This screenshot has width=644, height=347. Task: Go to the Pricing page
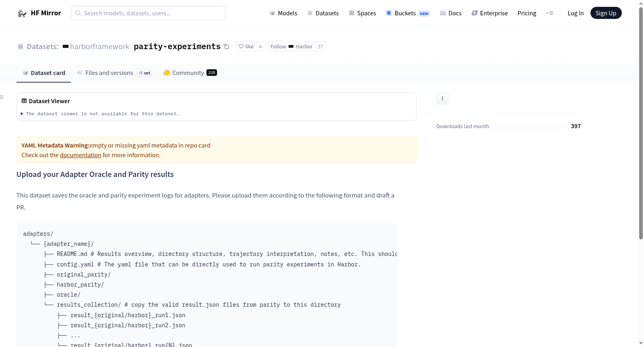point(527,13)
